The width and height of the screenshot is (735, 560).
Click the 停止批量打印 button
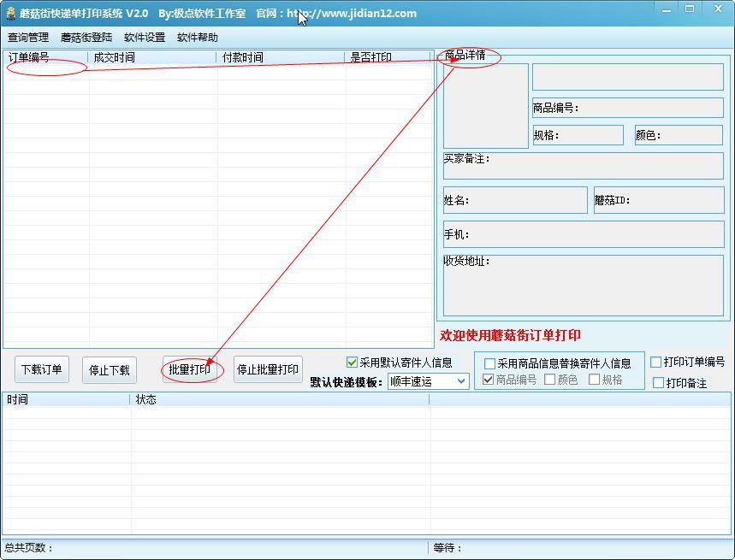click(268, 369)
